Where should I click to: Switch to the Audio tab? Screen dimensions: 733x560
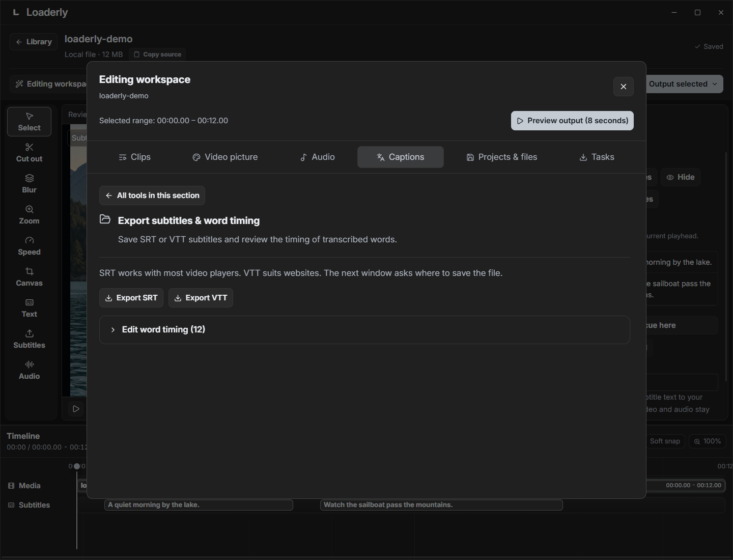point(317,157)
